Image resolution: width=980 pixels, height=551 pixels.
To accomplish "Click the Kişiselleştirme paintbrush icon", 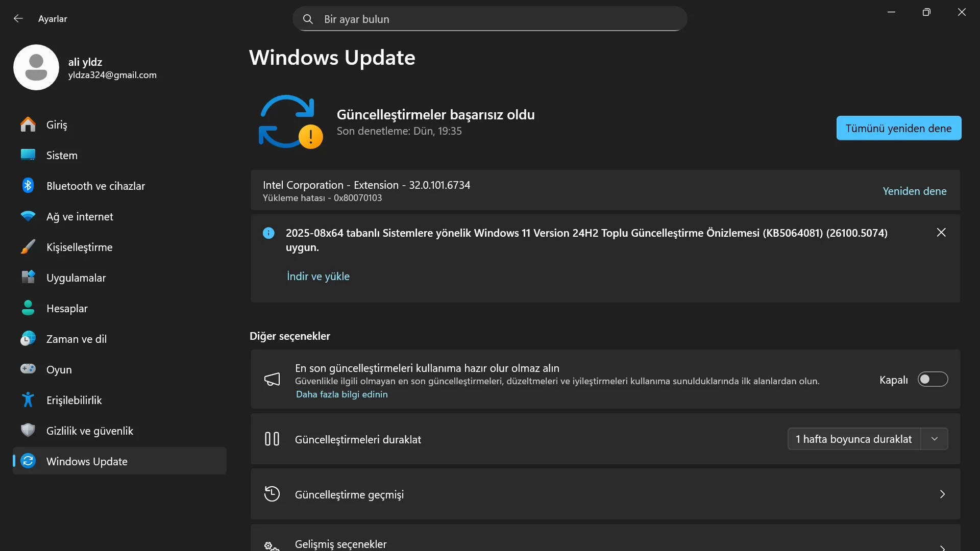I will tap(28, 247).
